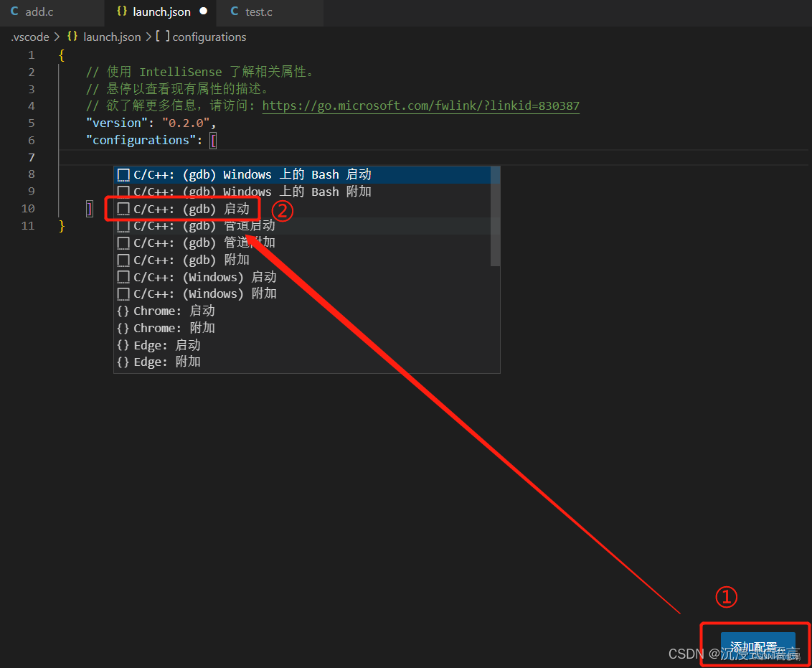Check the box beside C/C++: (Windows) 启动
The width and height of the screenshot is (812, 668).
pyautogui.click(x=123, y=276)
